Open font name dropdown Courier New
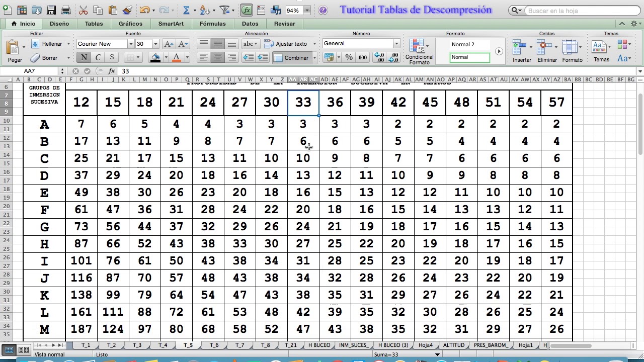 pyautogui.click(x=131, y=44)
